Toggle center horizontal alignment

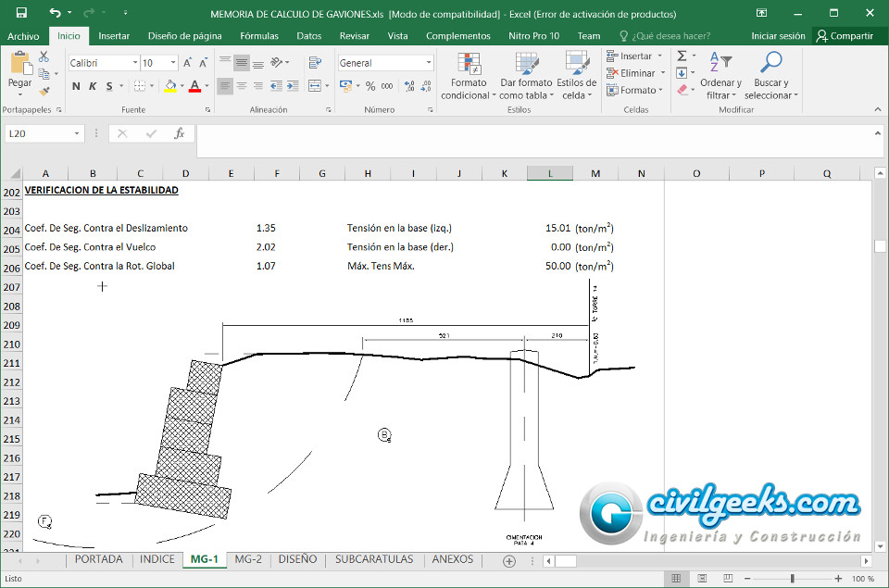click(242, 86)
